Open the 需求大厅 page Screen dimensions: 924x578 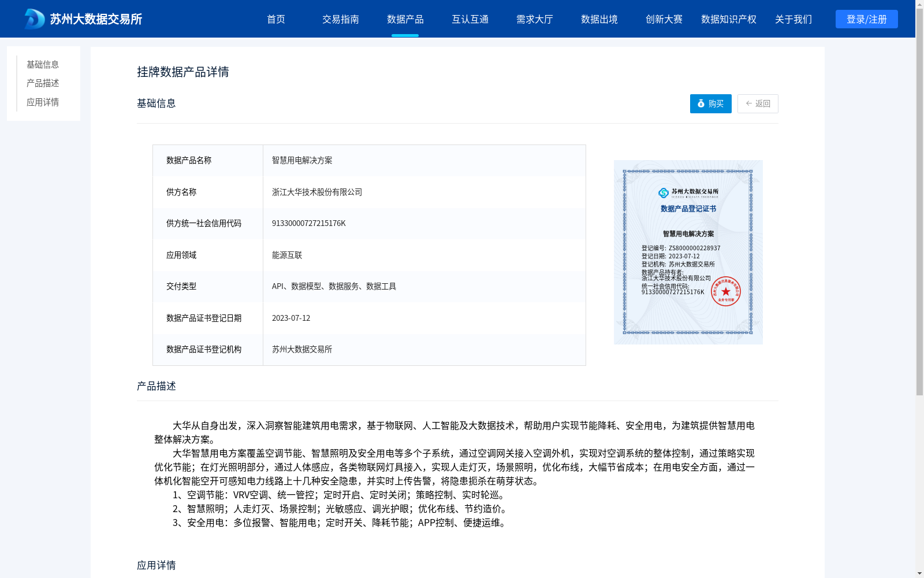[535, 19]
